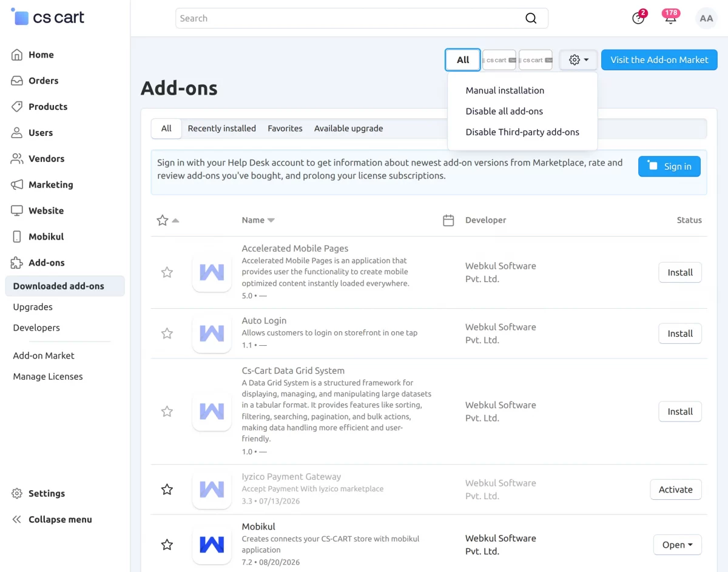Screen dimensions: 728x572
Task: Click the Vendors people icon
Action: pyautogui.click(x=17, y=159)
